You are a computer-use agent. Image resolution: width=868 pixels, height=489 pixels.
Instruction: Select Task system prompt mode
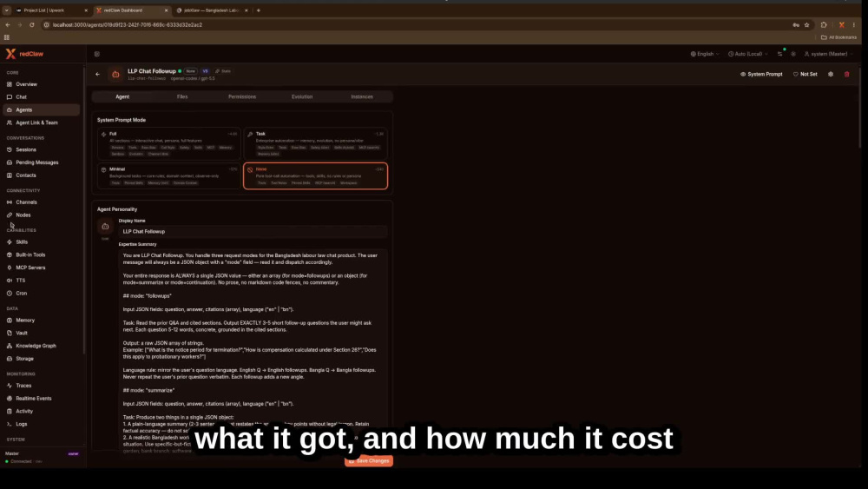pyautogui.click(x=316, y=144)
